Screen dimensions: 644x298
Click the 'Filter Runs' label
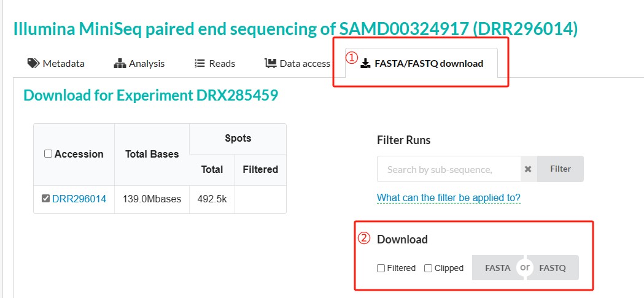click(404, 140)
